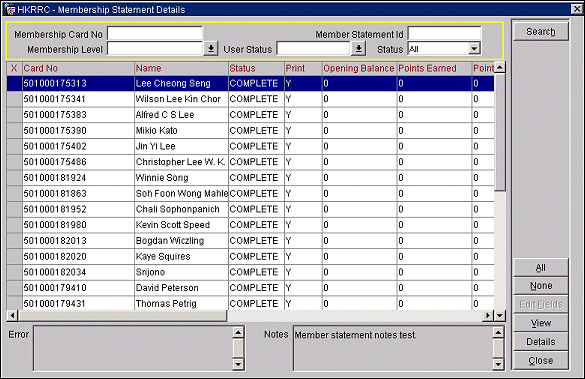Image resolution: width=585 pixels, height=379 pixels.
Task: Click horizontal scrollbar left arrow
Action: (x=12, y=316)
